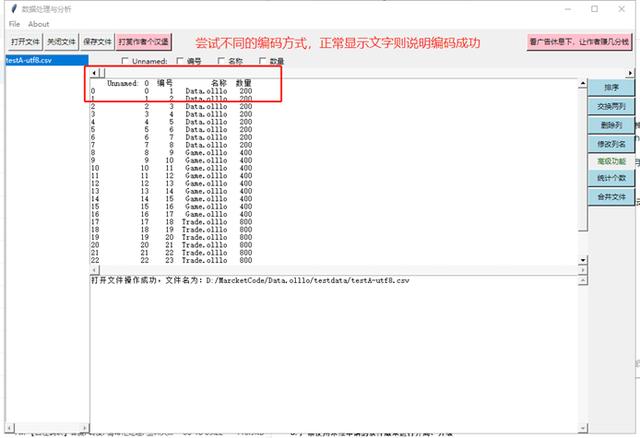Tick the 数量 column checkbox
640x438 pixels.
pyautogui.click(x=262, y=61)
